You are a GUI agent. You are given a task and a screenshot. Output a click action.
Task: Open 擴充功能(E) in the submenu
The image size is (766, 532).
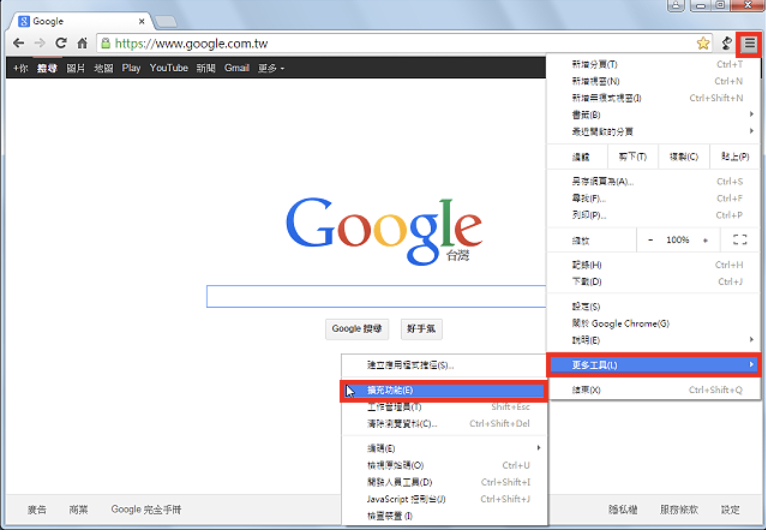(x=445, y=391)
